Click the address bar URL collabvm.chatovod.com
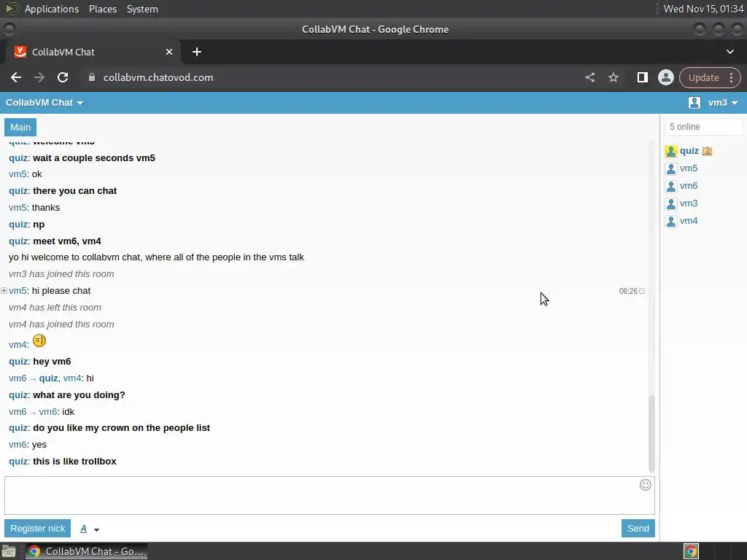747x560 pixels. (x=158, y=77)
